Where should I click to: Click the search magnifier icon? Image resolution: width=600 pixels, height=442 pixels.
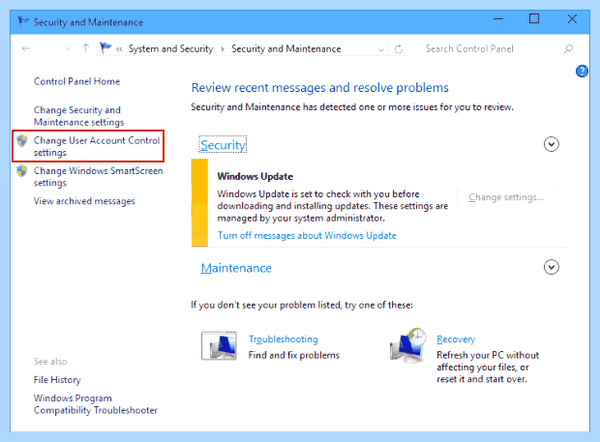568,49
